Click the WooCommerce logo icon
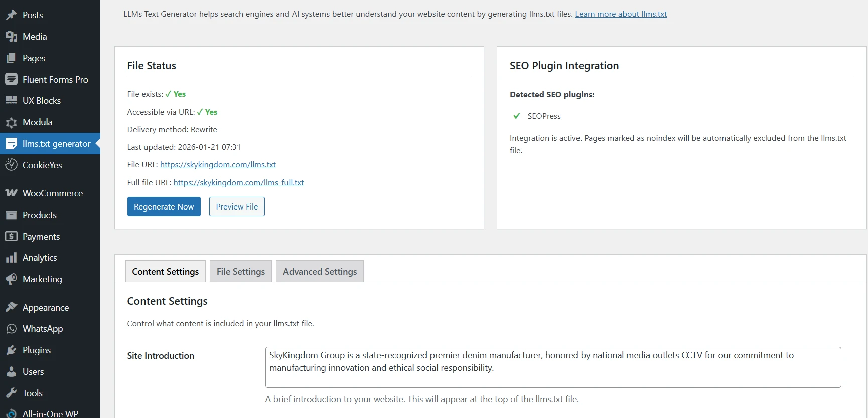The height and width of the screenshot is (418, 868). pyautogui.click(x=11, y=193)
